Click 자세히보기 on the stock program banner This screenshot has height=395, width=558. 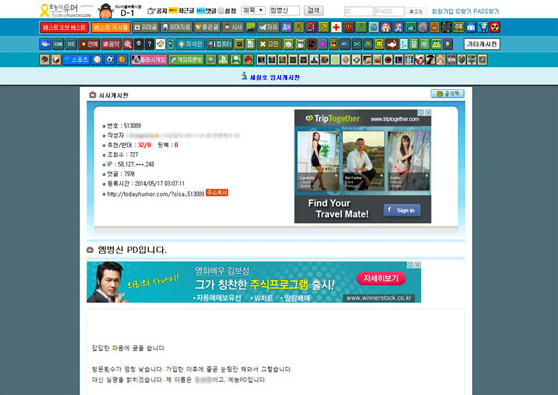click(381, 278)
